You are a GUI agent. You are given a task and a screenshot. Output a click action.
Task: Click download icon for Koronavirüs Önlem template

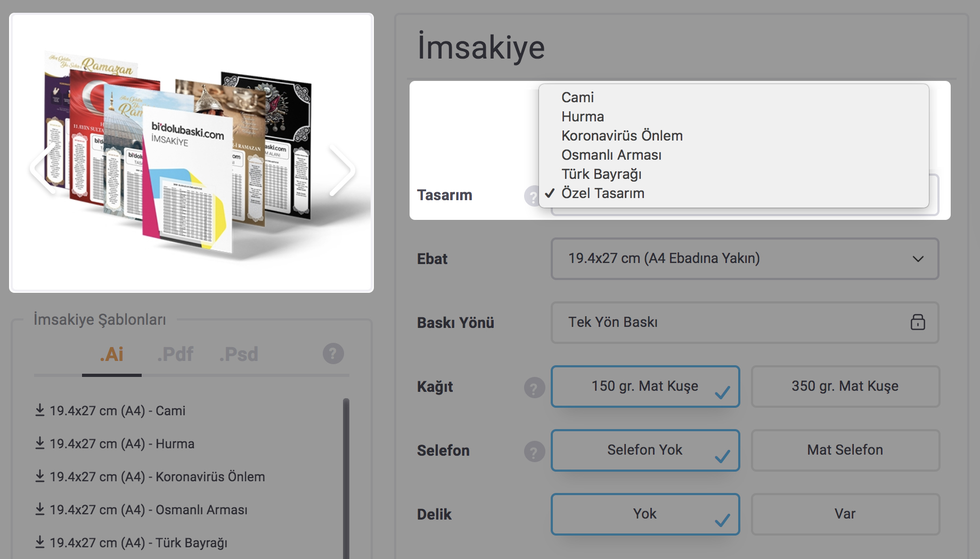click(39, 476)
